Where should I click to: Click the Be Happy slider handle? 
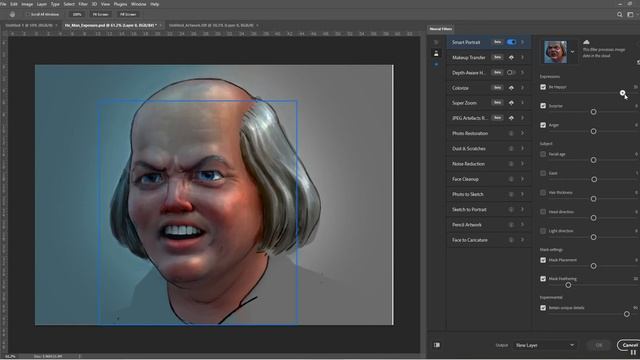[622, 93]
